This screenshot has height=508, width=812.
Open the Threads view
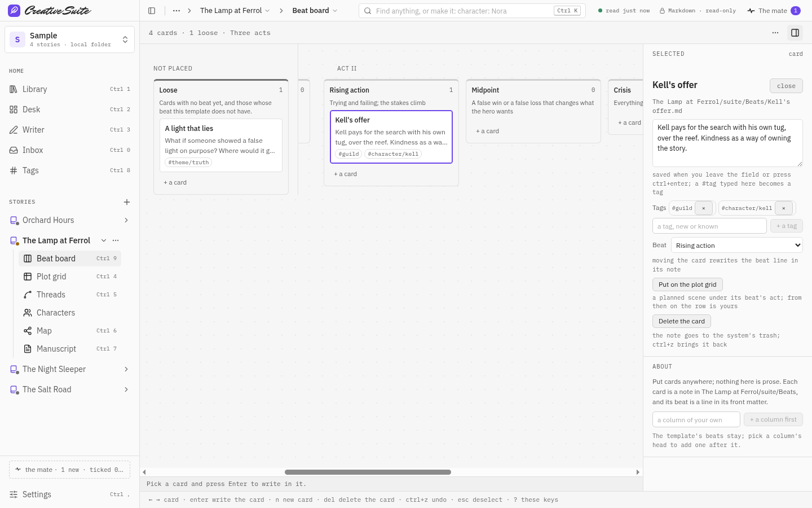tap(70, 295)
